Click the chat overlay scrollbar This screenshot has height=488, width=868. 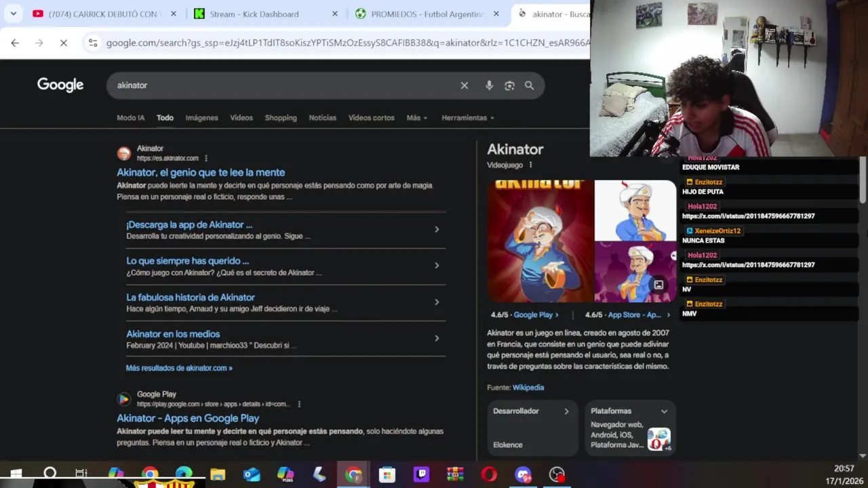pyautogui.click(x=863, y=180)
